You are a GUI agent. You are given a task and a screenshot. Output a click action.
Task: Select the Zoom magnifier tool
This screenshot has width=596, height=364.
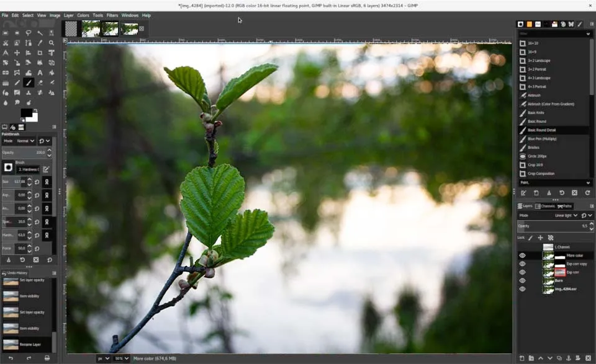(x=52, y=43)
